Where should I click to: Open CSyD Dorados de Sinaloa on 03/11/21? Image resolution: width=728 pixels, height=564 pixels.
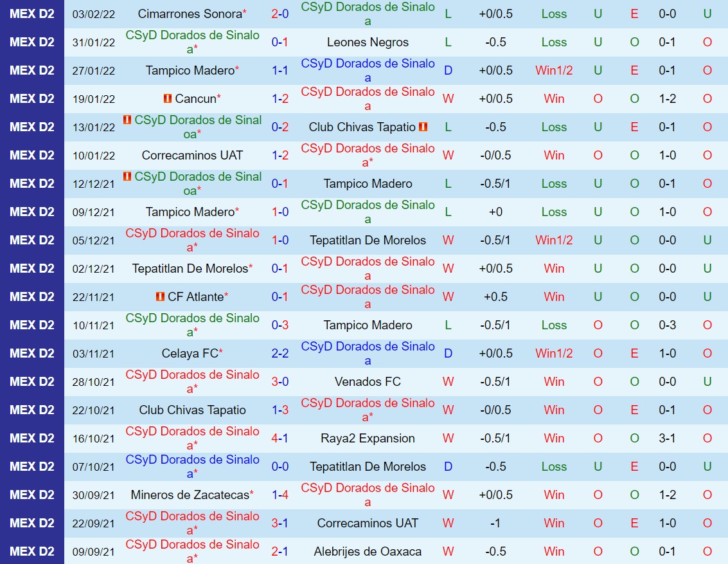pyautogui.click(x=368, y=354)
